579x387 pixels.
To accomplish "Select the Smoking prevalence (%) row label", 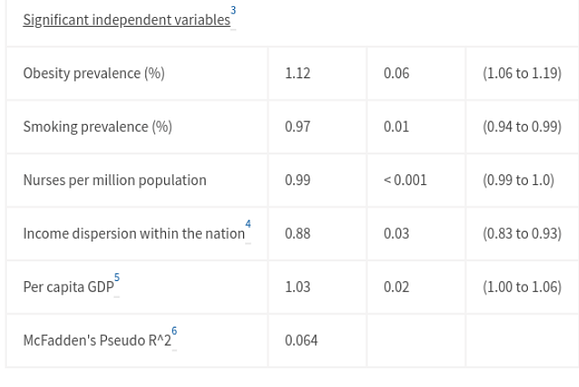I will coord(97,127).
